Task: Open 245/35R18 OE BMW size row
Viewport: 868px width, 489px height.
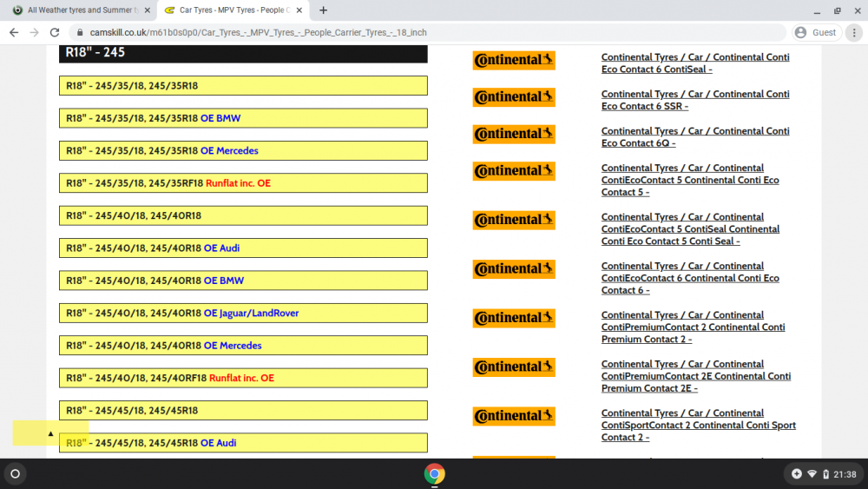Action: pyautogui.click(x=243, y=118)
